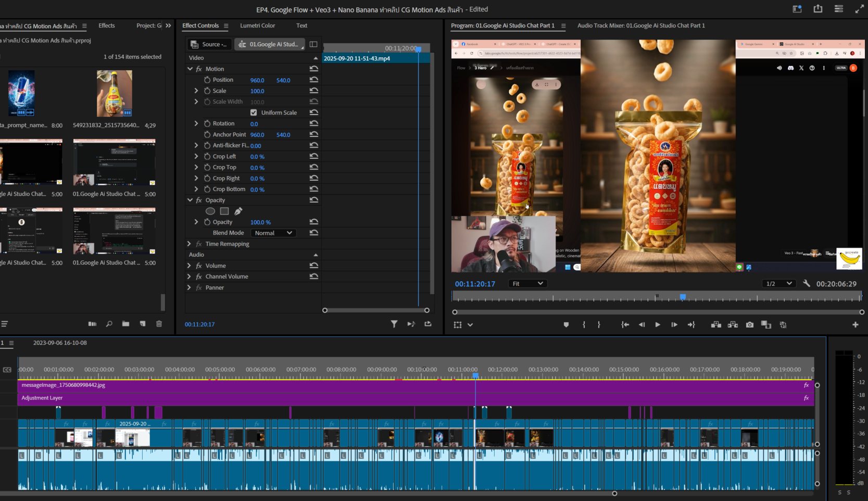
Task: Switch to the Lumetri Color tab
Action: pyautogui.click(x=257, y=26)
